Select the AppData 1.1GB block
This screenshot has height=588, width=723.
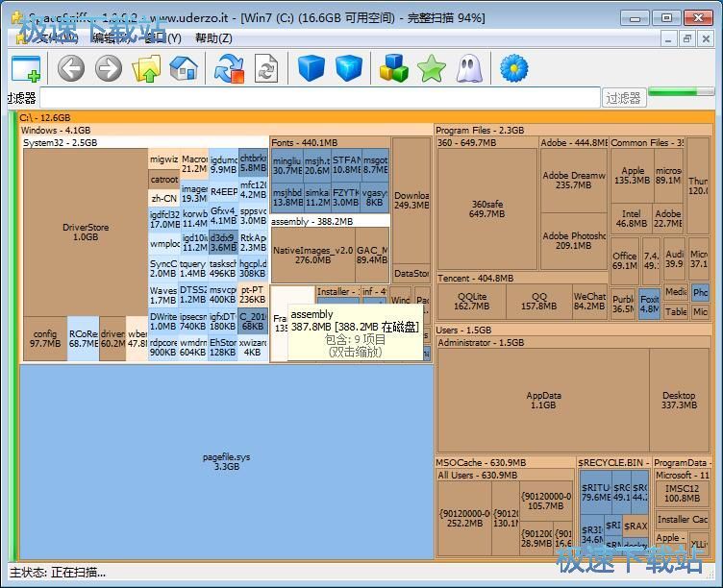[543, 400]
